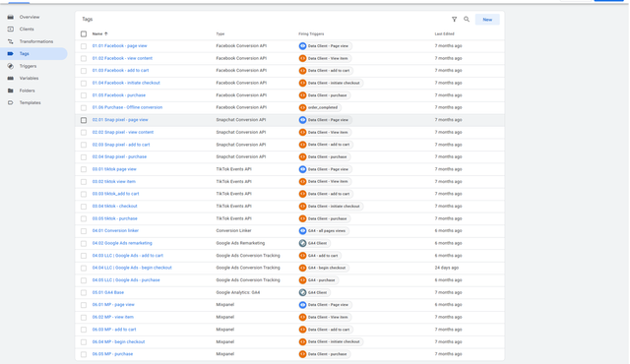
Task: Click the Last Edited column header
Action: coord(444,34)
